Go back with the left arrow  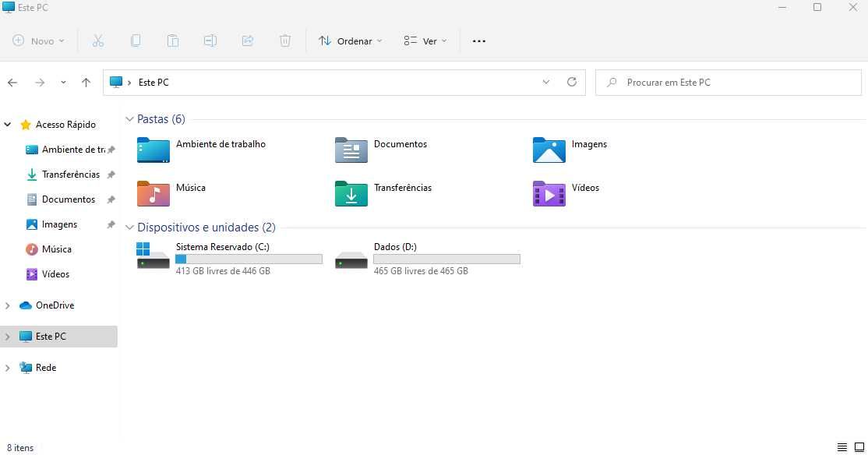(x=12, y=83)
